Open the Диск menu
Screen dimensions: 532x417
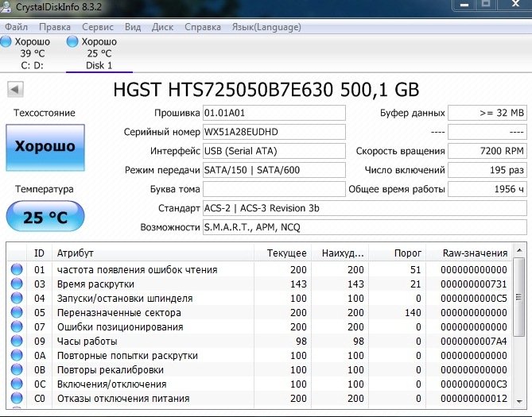point(162,27)
